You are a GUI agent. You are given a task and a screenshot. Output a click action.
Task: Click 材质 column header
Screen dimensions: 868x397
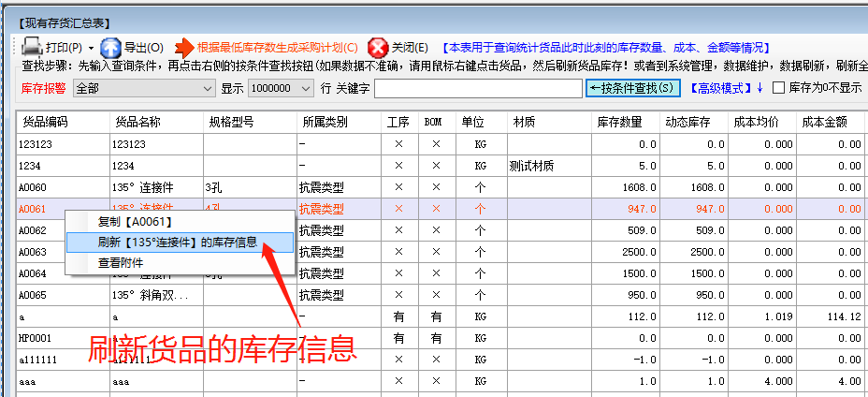pos(549,123)
